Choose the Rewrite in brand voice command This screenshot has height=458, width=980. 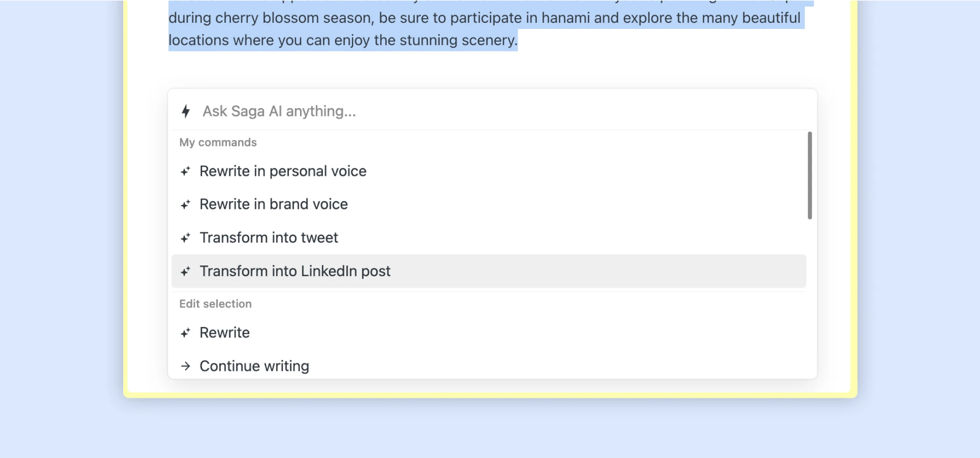(x=273, y=205)
